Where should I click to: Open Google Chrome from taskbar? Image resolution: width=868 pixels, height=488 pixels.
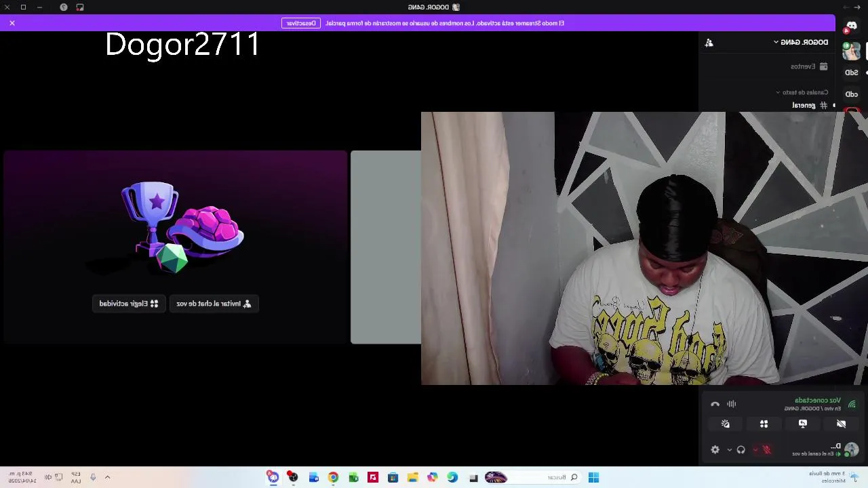pos(333,477)
